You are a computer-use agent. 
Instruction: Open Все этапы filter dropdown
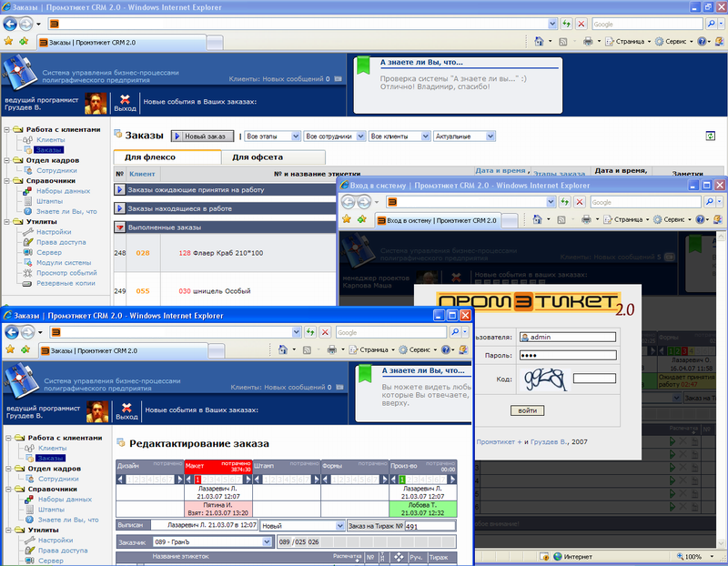coord(296,136)
